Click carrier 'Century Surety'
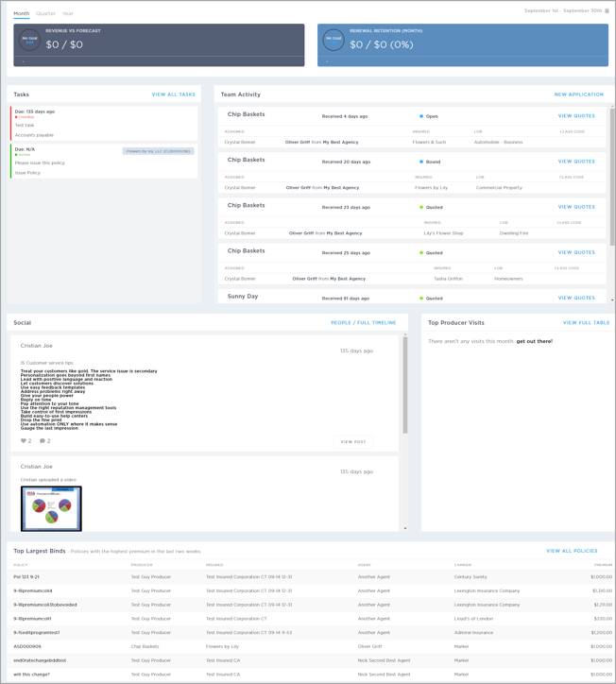616x684 pixels. (471, 576)
